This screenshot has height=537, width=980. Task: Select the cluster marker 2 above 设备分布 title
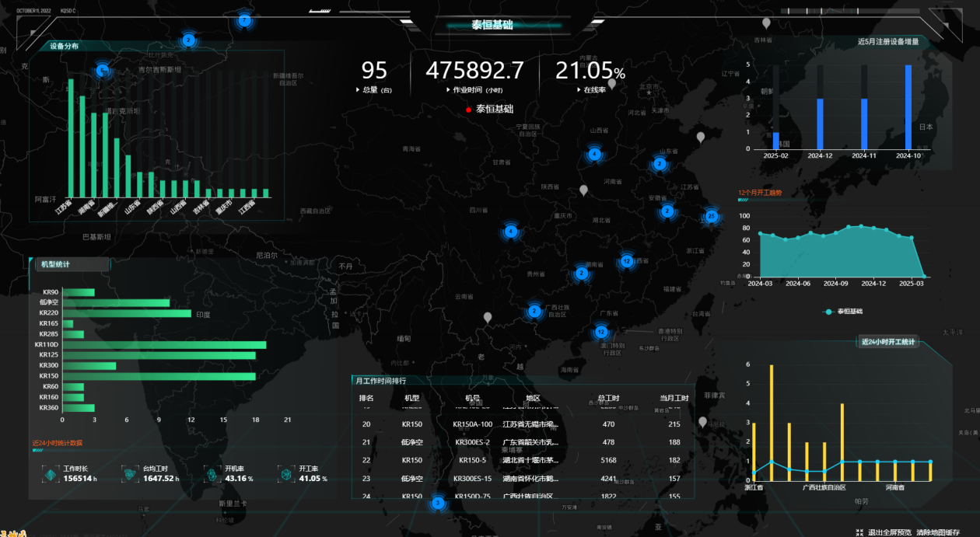click(188, 40)
